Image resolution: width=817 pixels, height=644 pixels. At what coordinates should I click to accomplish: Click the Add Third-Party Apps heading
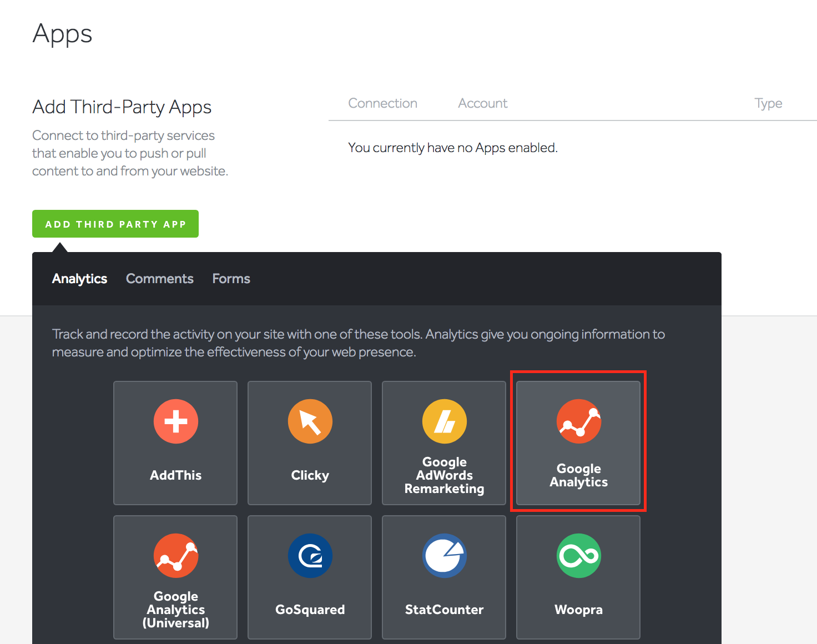122,107
